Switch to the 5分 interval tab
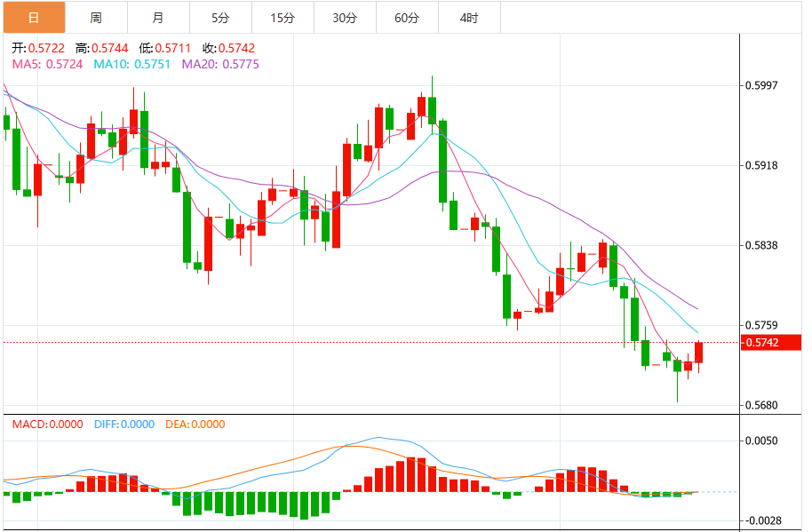812x532 pixels. pyautogui.click(x=220, y=18)
